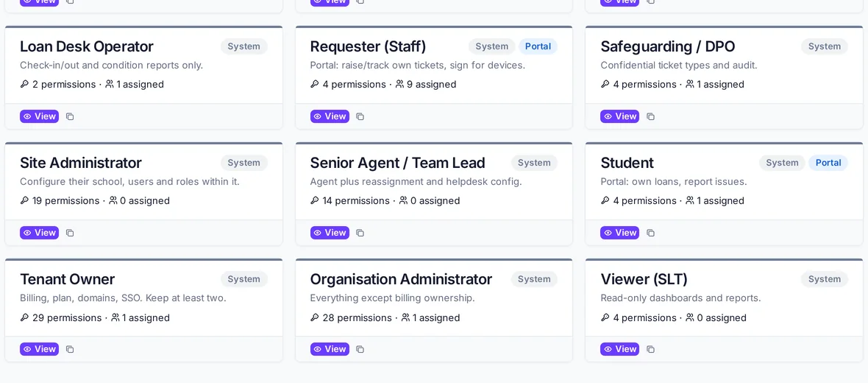868x383 pixels.
Task: Select the 'Loan Desk Operator' title
Action: tap(86, 46)
